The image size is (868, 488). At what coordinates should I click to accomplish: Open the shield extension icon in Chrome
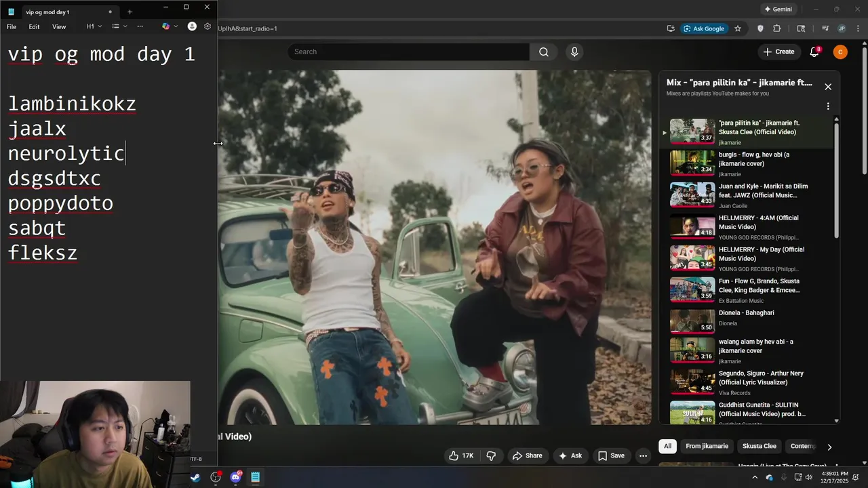click(x=760, y=28)
